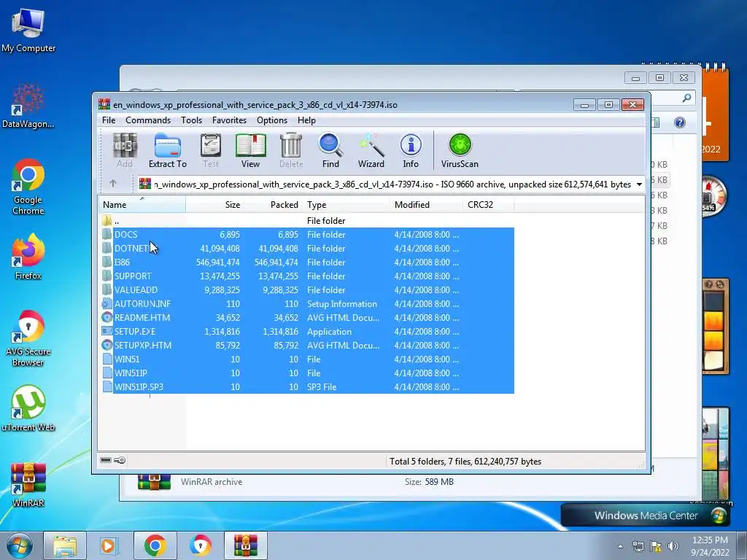Select WIN51IP.SP3 file
This screenshot has width=747, height=560.
(x=307, y=386)
